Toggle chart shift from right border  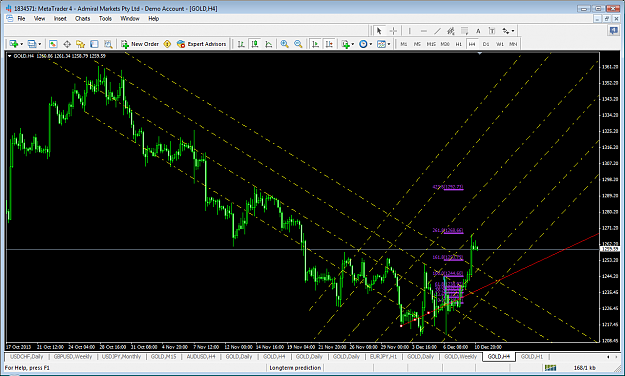329,44
